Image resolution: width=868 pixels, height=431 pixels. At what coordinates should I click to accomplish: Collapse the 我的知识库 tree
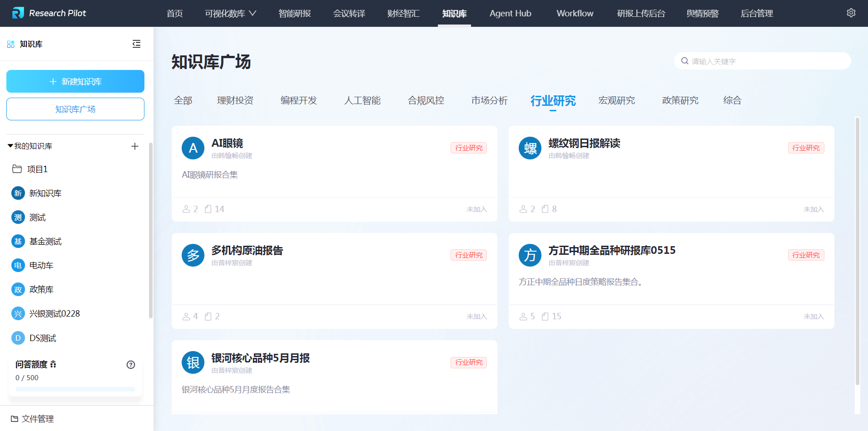(10, 146)
